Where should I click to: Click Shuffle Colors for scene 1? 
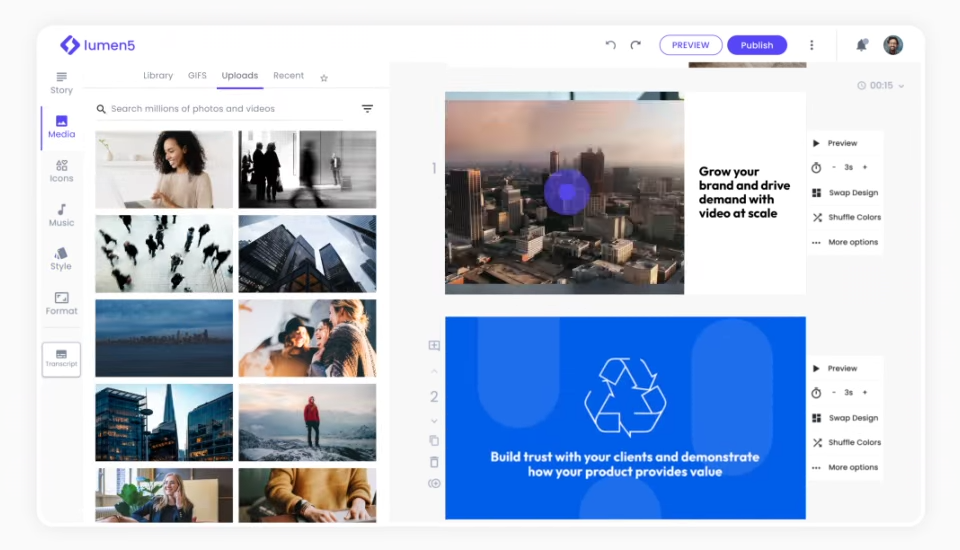pyautogui.click(x=847, y=217)
